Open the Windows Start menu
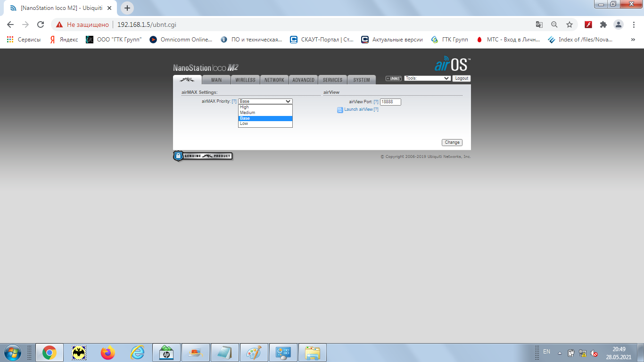Screen dimensions: 644x362 click(x=12, y=353)
